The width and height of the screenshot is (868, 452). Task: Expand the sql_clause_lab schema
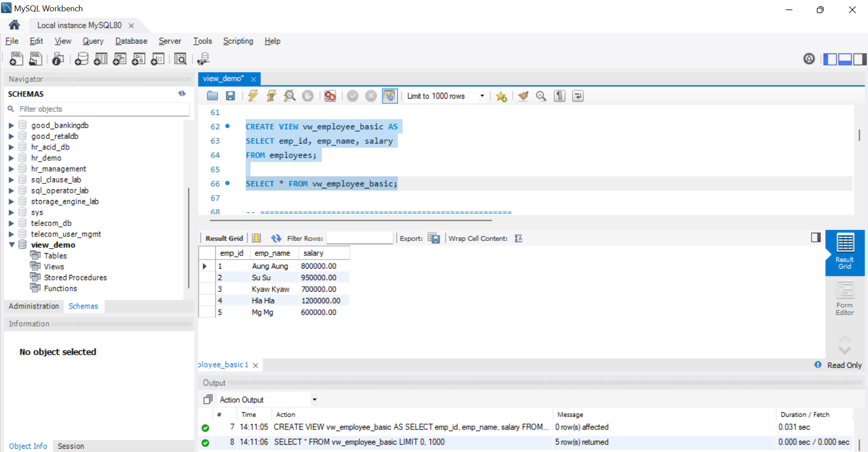[11, 180]
